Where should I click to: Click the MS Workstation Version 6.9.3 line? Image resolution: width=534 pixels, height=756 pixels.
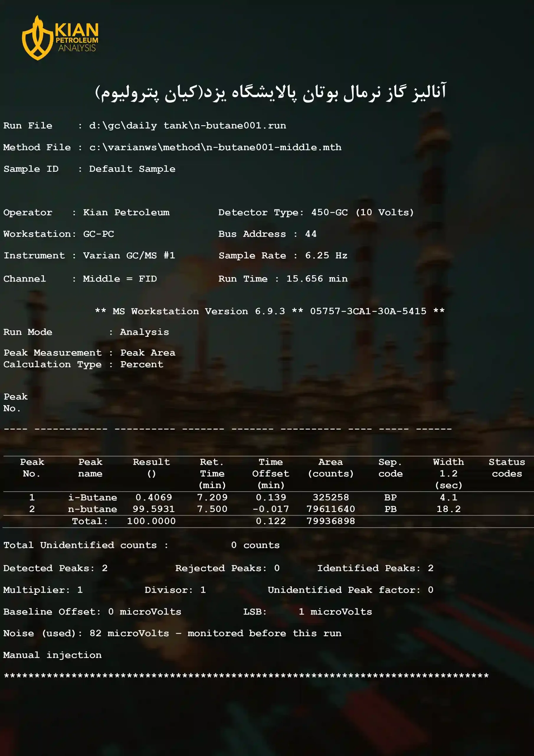[269, 311]
